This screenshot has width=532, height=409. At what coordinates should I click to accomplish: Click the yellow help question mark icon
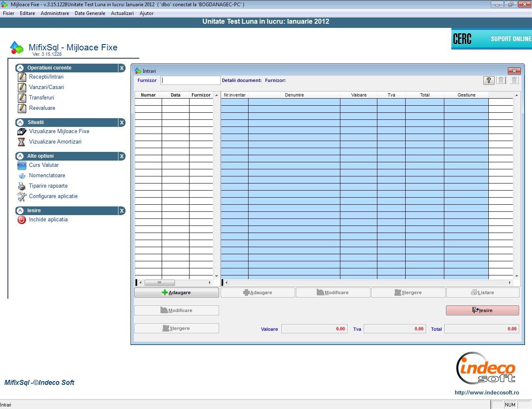489,80
